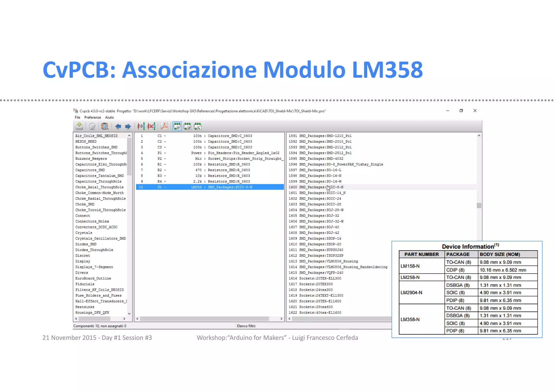
Task: Restore down the Cvpcb window
Action: (x=461, y=111)
